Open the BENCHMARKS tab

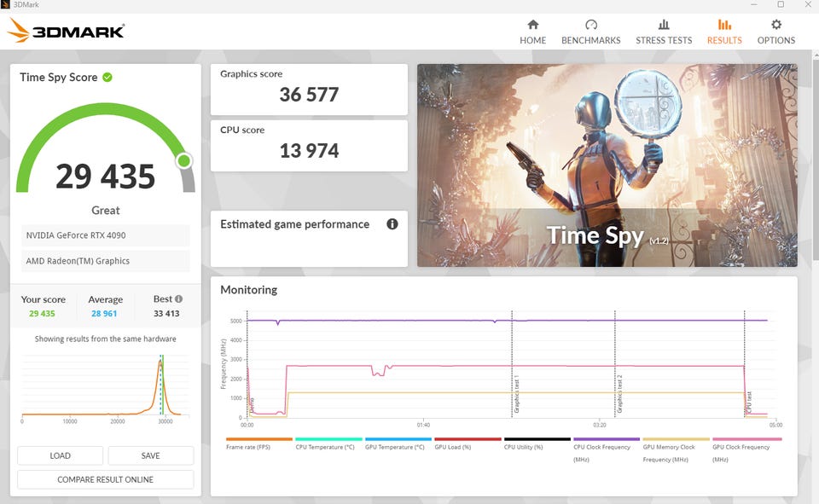coord(590,32)
